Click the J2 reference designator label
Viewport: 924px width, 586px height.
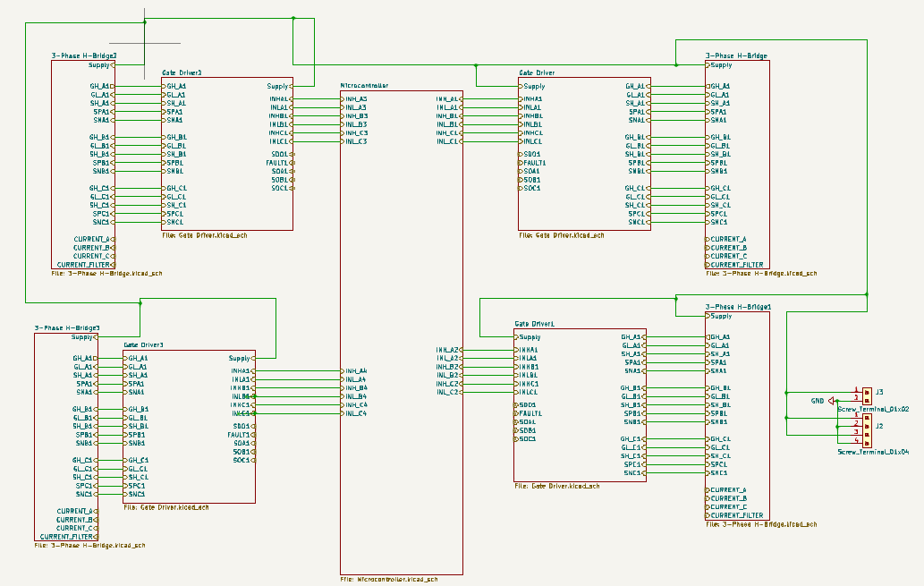[879, 426]
